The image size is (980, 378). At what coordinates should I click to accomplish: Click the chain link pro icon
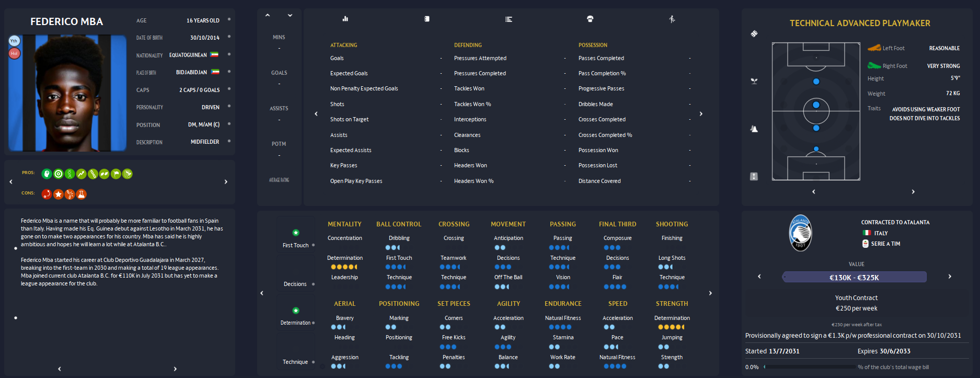(93, 174)
